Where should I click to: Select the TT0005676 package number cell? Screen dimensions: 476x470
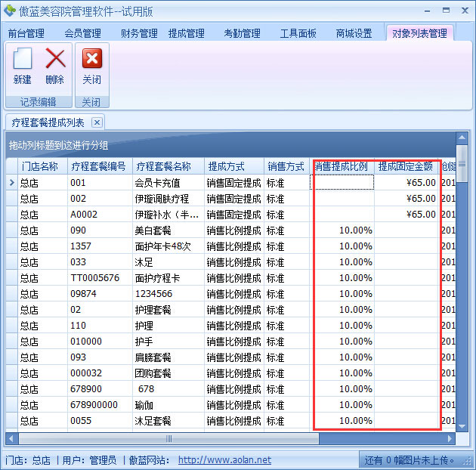point(100,277)
